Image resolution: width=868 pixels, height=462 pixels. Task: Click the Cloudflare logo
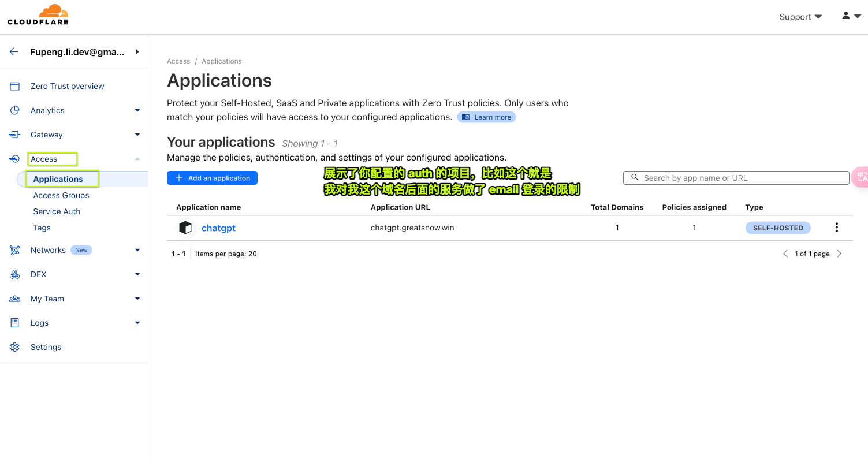coord(38,14)
